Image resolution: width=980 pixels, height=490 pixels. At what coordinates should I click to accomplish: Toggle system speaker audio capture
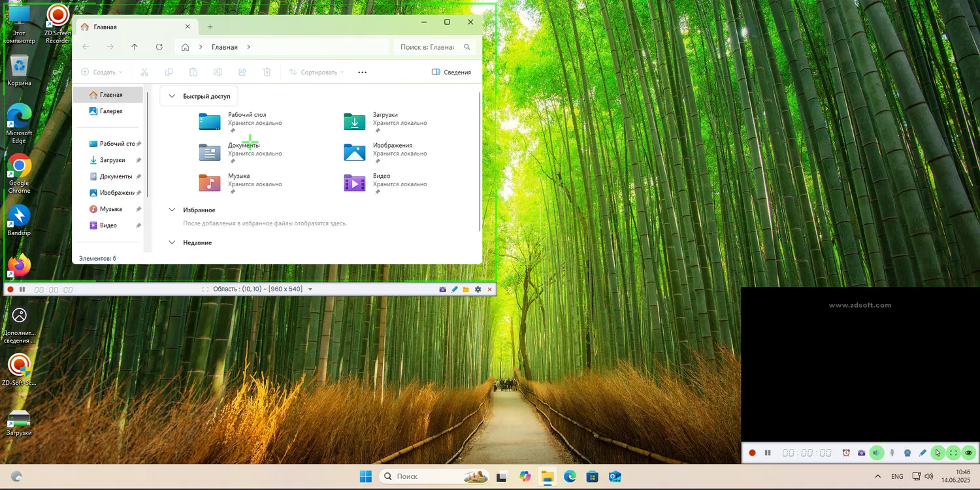(x=877, y=453)
